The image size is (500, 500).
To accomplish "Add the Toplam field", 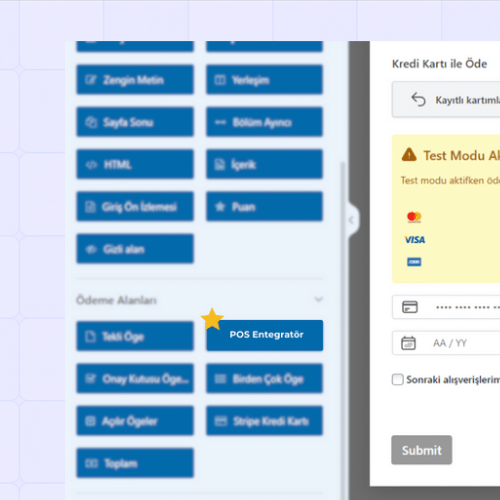I will coord(135,463).
